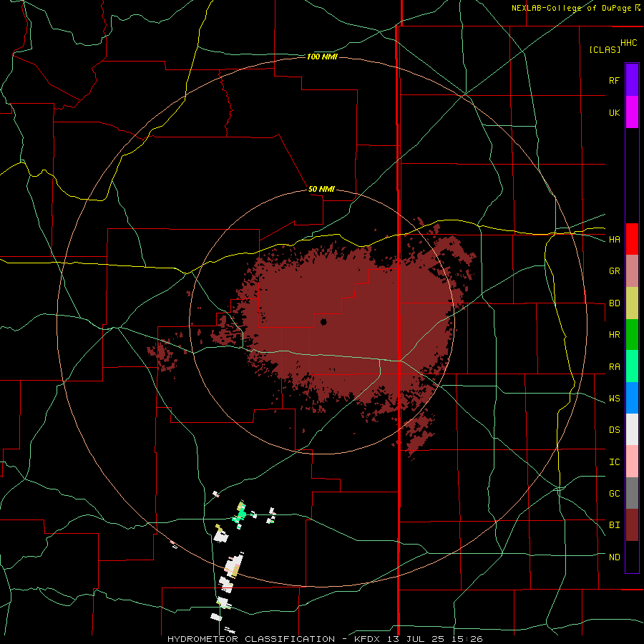
Task: Click the WS legend label
Action: (614, 399)
